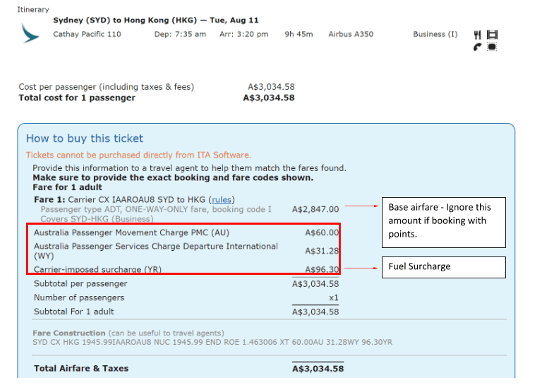The width and height of the screenshot is (535, 392).
Task: Click the final A$3,034.58 total airfare amount
Action: pos(318,369)
